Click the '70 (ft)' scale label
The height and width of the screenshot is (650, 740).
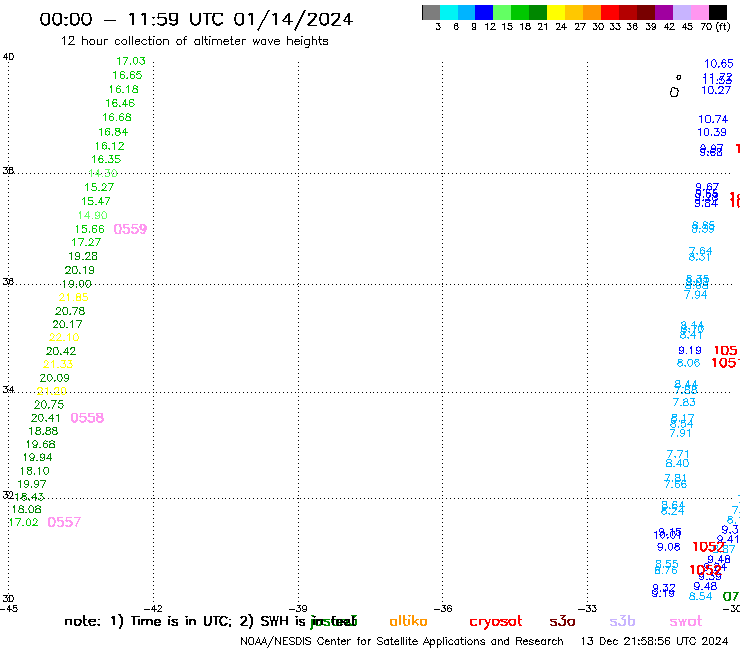[x=715, y=26]
